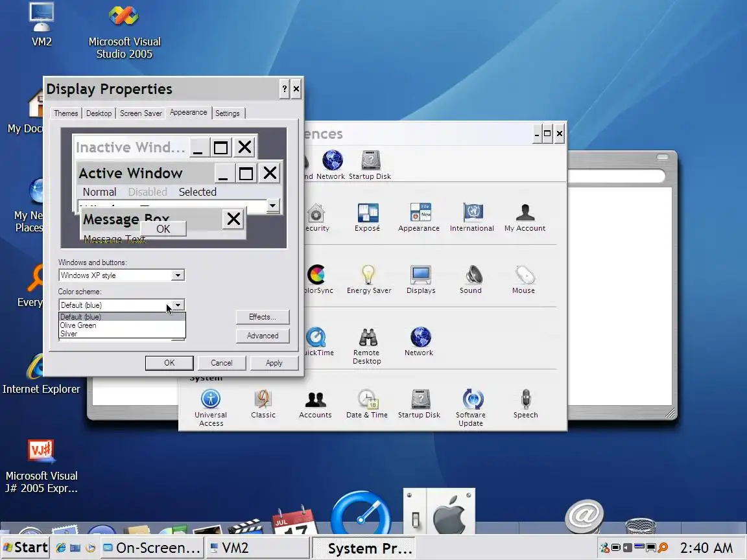Image resolution: width=747 pixels, height=560 pixels.
Task: Open the Date & Time preference pane
Action: (367, 404)
